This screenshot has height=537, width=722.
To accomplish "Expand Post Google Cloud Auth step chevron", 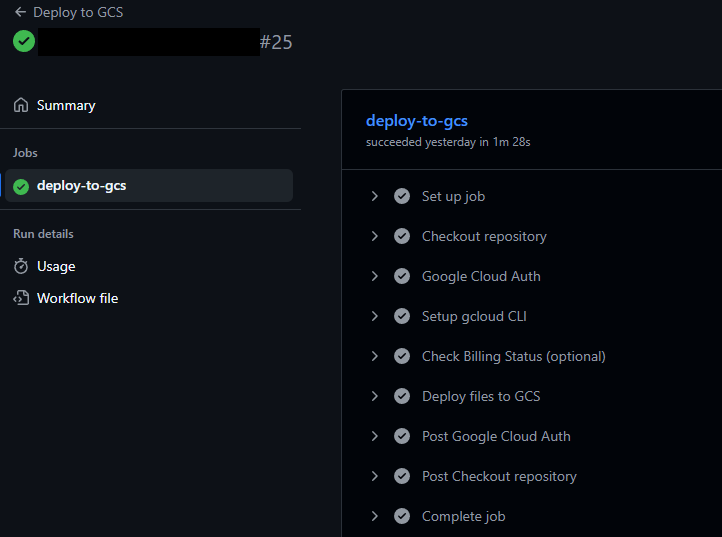I will (375, 436).
